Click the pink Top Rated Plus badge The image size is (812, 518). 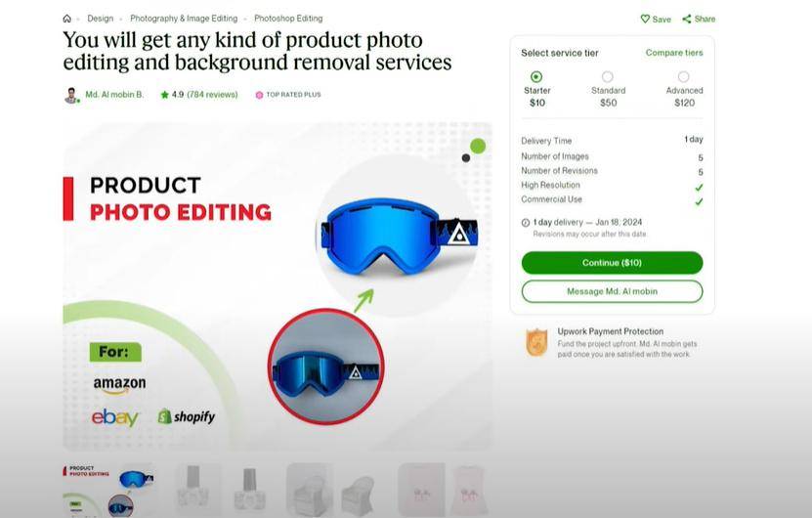tap(260, 95)
